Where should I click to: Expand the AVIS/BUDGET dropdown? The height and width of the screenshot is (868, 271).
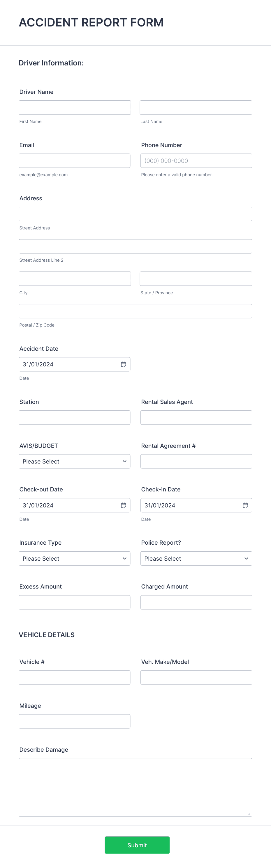click(x=75, y=461)
